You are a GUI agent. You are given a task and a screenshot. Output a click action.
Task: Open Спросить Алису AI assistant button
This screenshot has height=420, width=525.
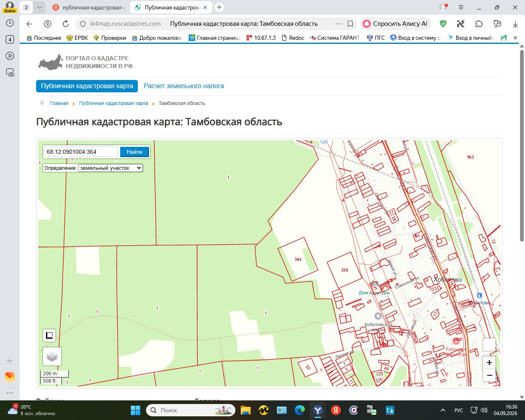[395, 24]
